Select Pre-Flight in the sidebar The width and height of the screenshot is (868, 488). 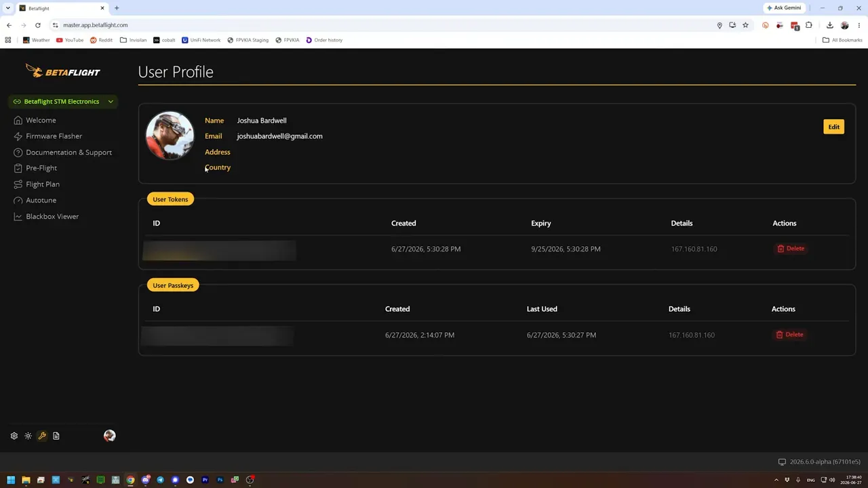pos(41,168)
